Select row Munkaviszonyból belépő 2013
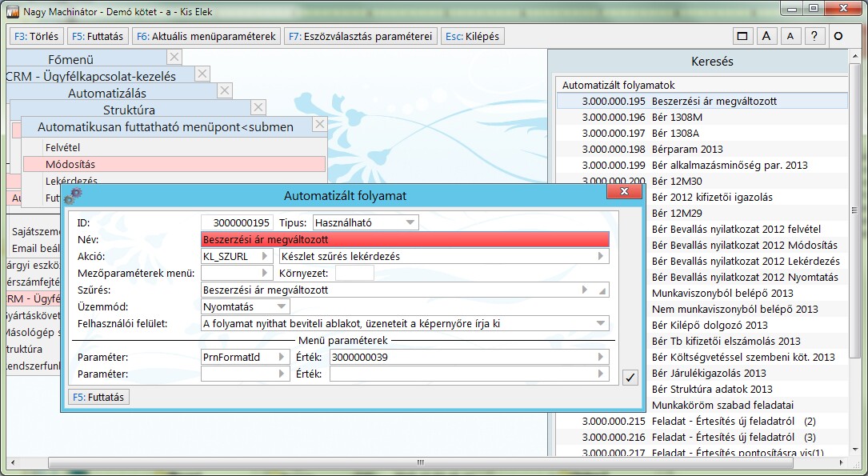The height and width of the screenshot is (476, 868). point(746,294)
